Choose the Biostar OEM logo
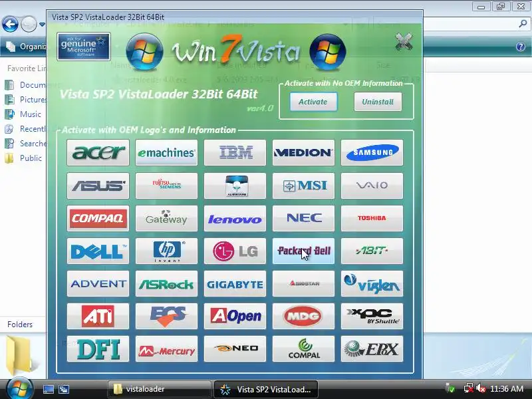Viewport: 532px width, 399px height. pos(303,284)
